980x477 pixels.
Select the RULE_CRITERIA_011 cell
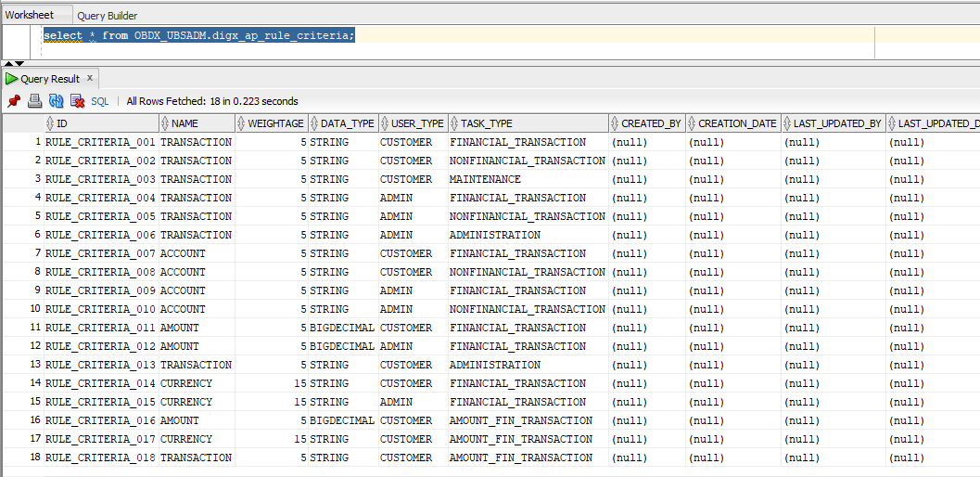pos(101,328)
